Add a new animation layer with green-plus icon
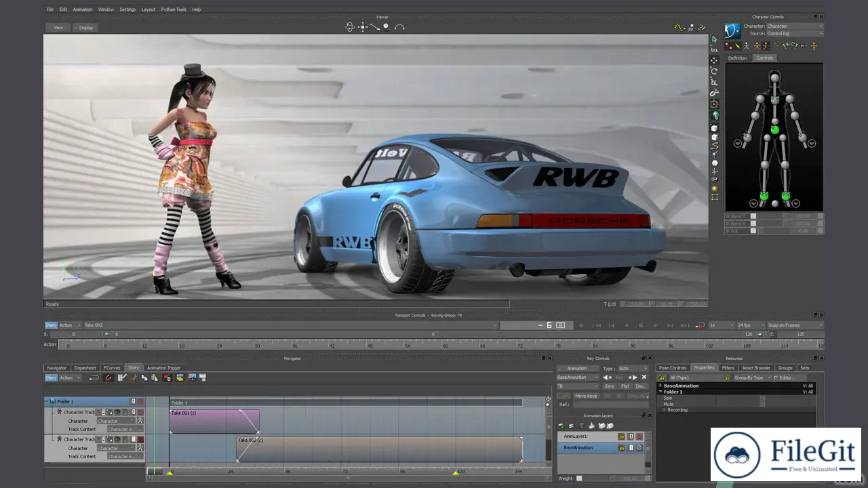Viewport: 868px width, 488px height. [x=561, y=426]
